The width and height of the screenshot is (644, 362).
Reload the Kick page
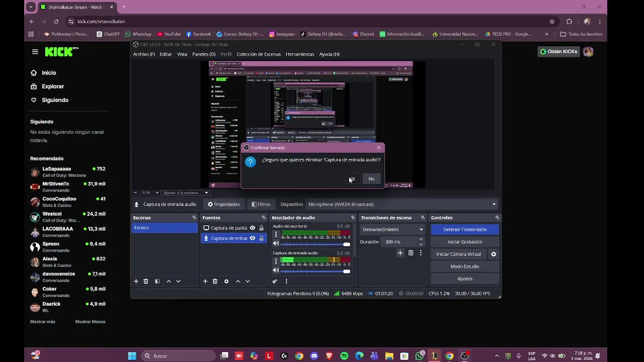tap(56, 22)
